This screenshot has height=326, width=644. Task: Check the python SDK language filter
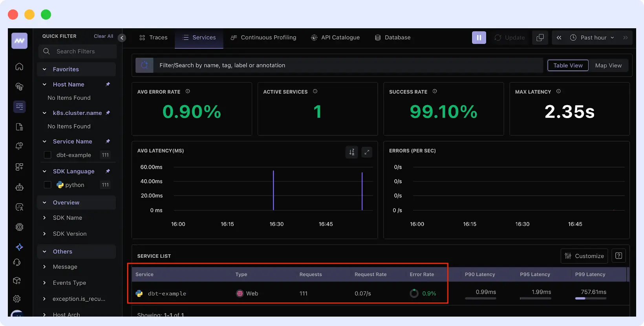click(48, 185)
